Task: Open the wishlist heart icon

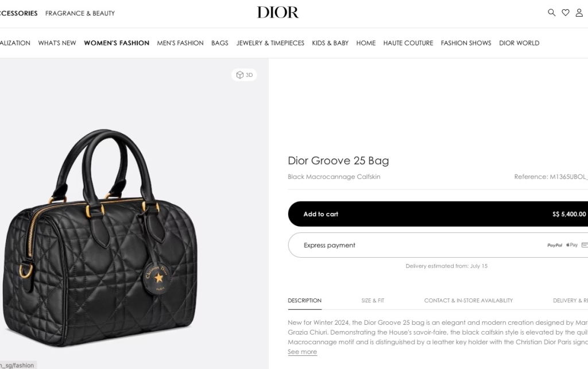Action: point(566,13)
